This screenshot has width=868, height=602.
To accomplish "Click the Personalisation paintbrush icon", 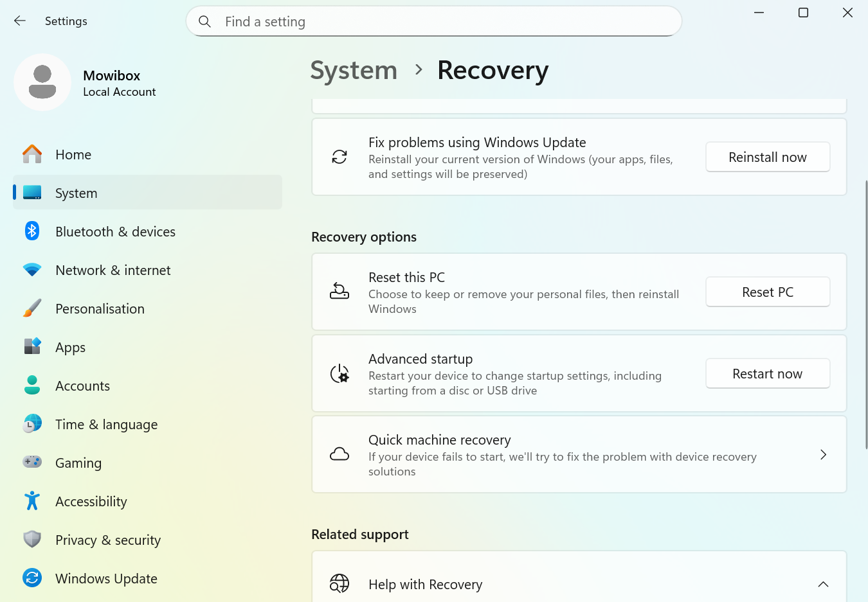I will (x=32, y=308).
